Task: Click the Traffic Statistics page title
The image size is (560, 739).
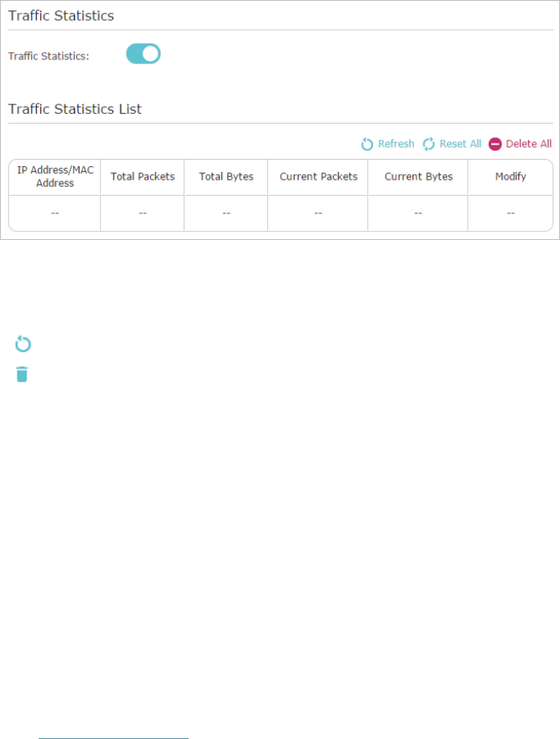Action: tap(61, 15)
